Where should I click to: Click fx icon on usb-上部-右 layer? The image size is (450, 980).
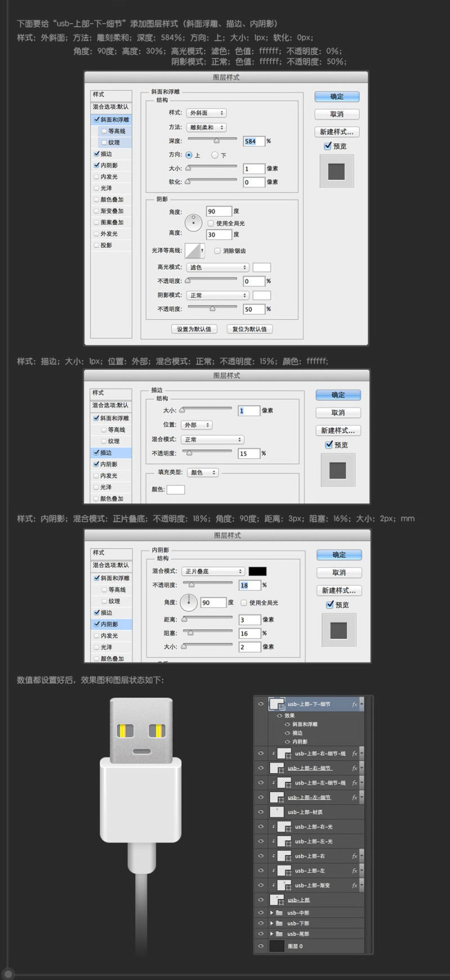354,856
